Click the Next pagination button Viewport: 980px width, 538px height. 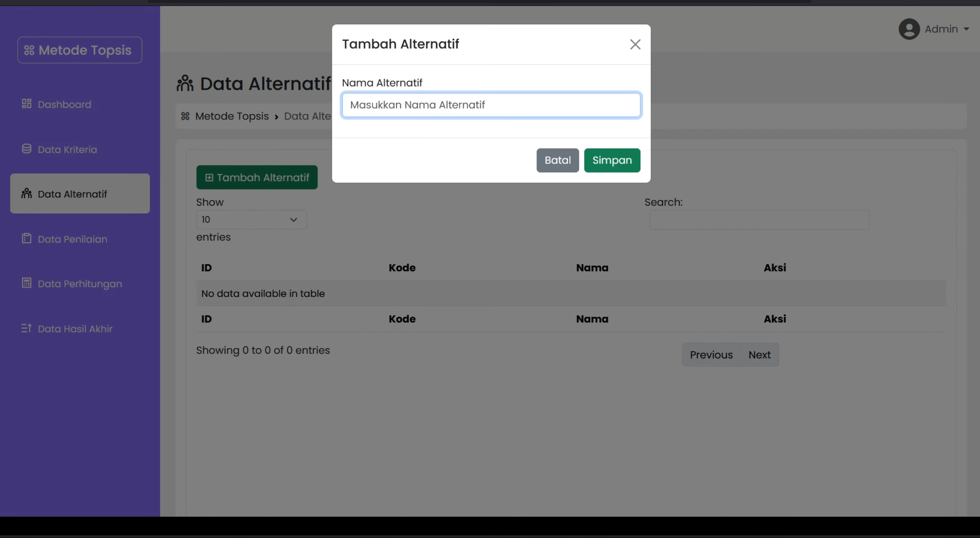760,355
